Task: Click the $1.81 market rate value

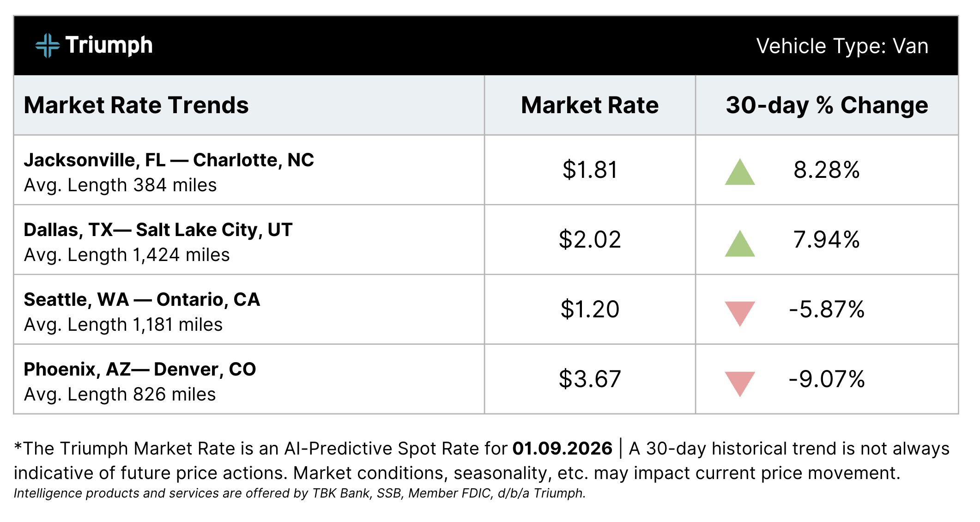Action: tap(590, 170)
